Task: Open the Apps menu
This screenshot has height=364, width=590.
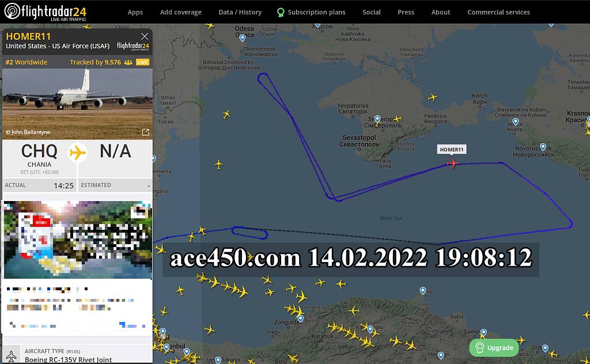Action: click(x=135, y=12)
